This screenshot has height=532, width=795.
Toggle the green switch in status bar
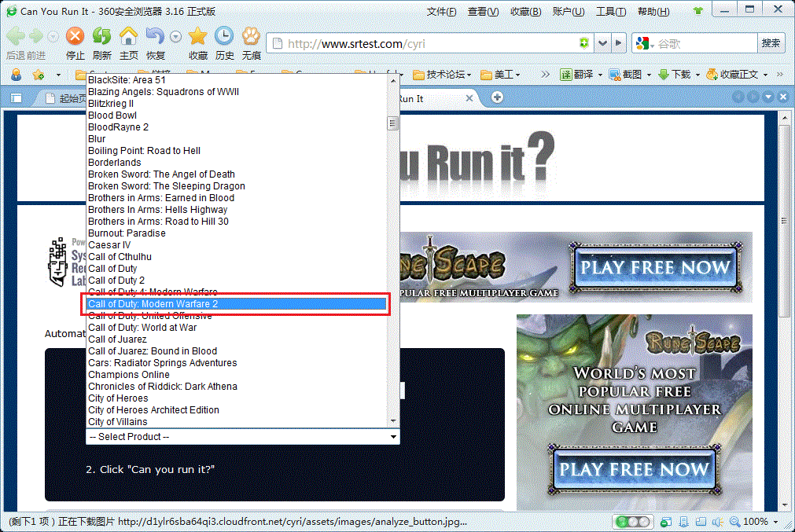tap(631, 521)
